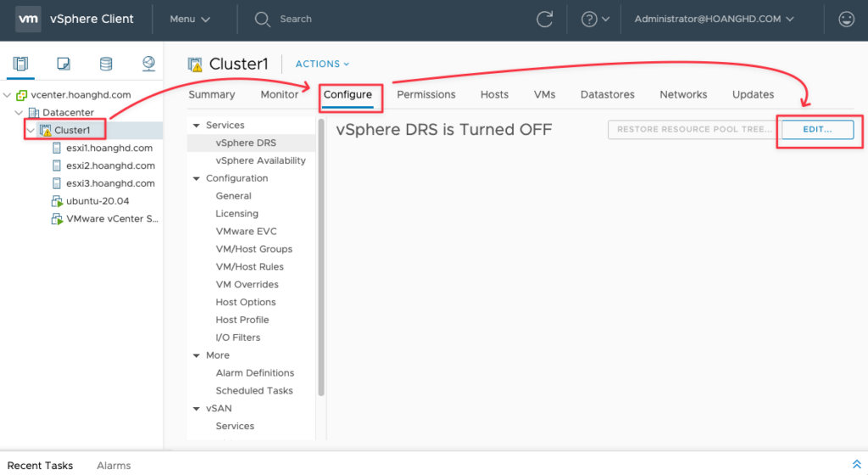Screen dimensions: 868x475
Task: Click the Cluster1 header cluster icon
Action: (195, 64)
